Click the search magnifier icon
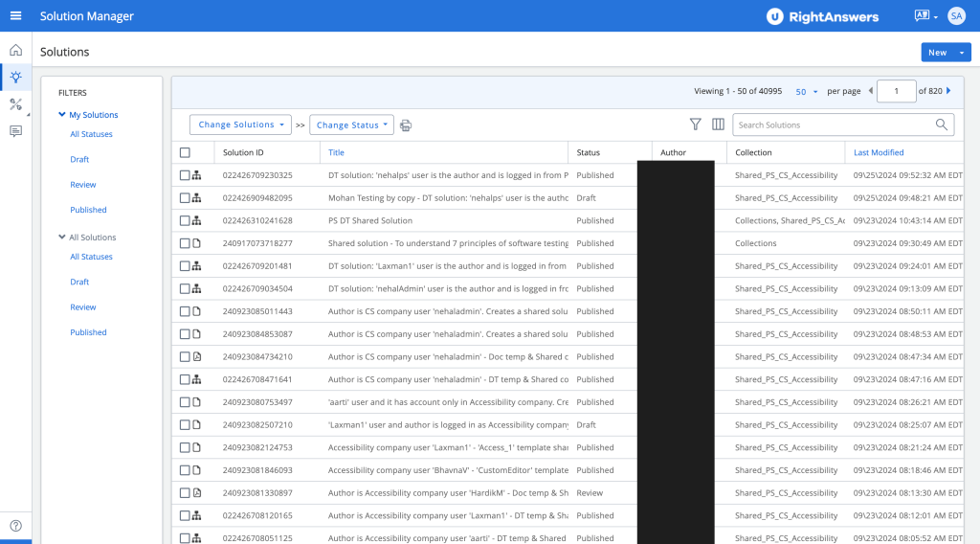Viewport: 980px width, 544px height. 942,125
